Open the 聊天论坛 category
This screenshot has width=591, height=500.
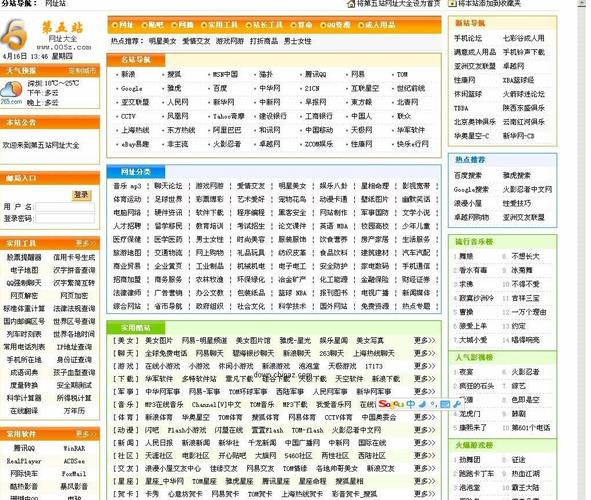(168, 186)
